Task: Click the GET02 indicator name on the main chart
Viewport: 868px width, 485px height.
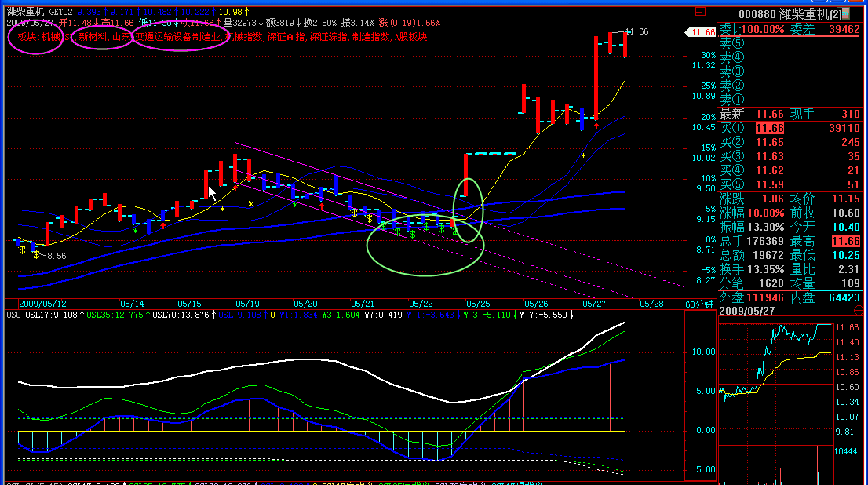Action: point(61,12)
